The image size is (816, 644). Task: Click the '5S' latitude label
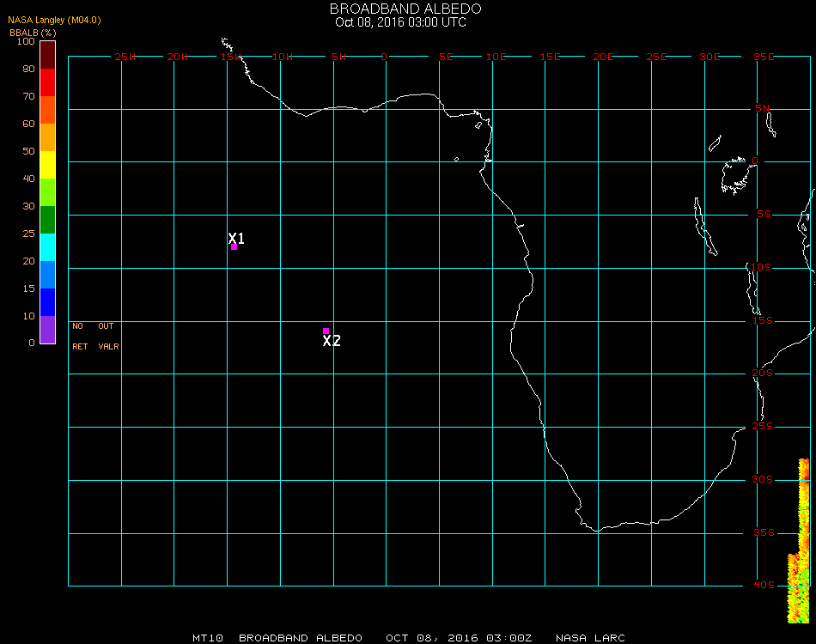click(764, 215)
